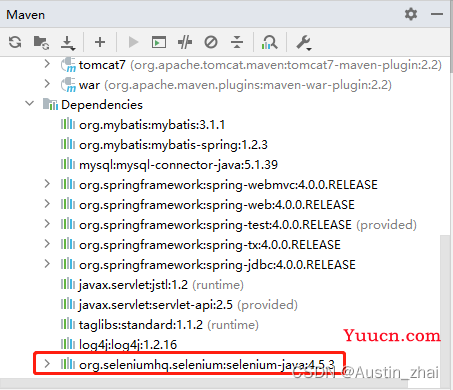Select war maven-war-plugin entry
Screen dimensions: 453x390
pos(235,85)
